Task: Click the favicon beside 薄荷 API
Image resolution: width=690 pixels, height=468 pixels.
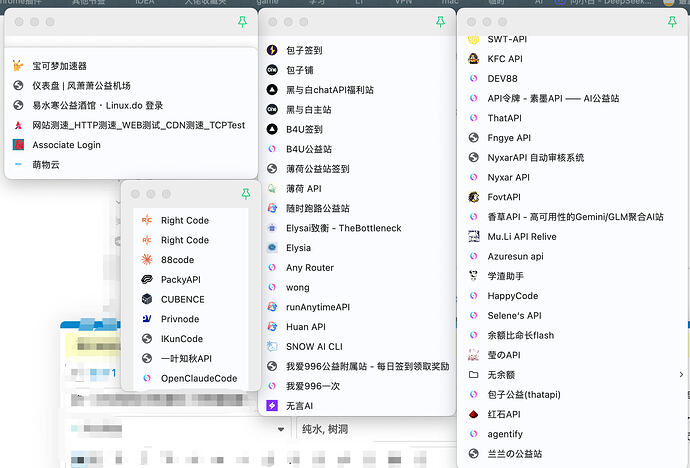Action: tap(272, 188)
